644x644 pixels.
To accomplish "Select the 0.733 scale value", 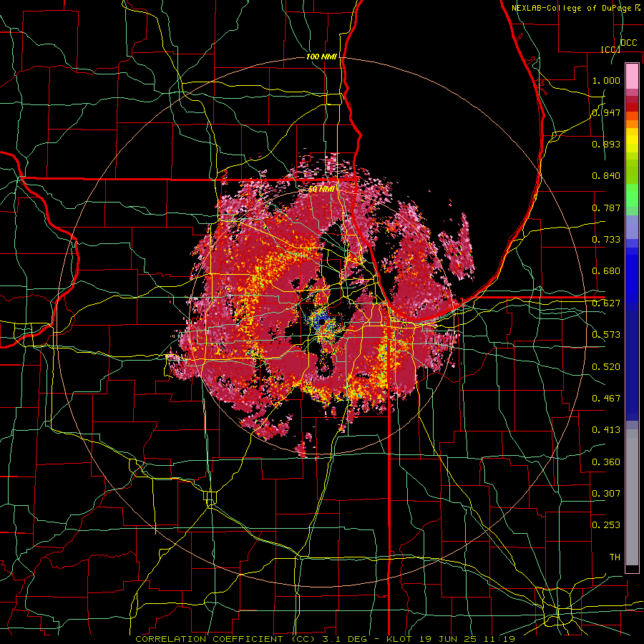I will (606, 240).
